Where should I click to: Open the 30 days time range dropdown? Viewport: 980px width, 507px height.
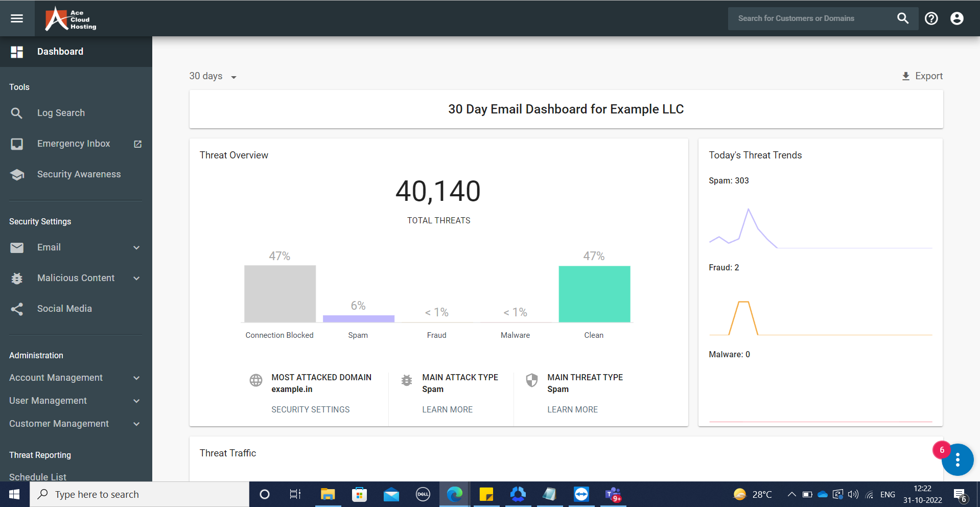point(213,76)
